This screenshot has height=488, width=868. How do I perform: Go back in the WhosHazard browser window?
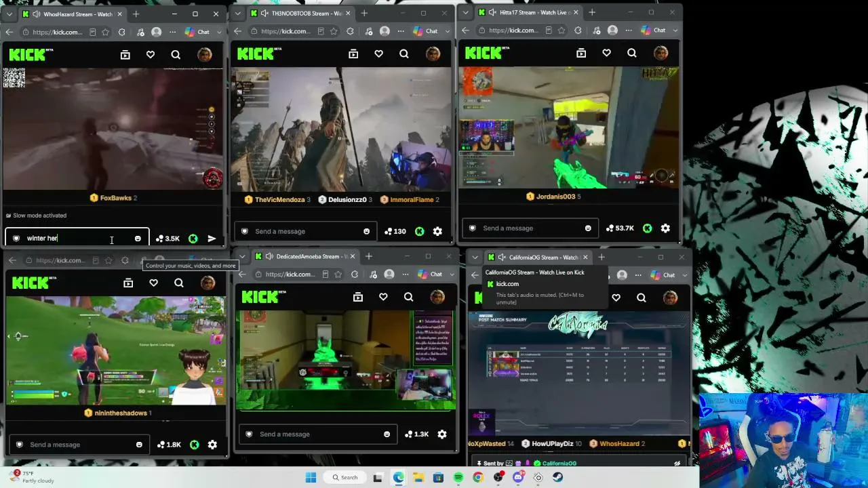click(9, 32)
